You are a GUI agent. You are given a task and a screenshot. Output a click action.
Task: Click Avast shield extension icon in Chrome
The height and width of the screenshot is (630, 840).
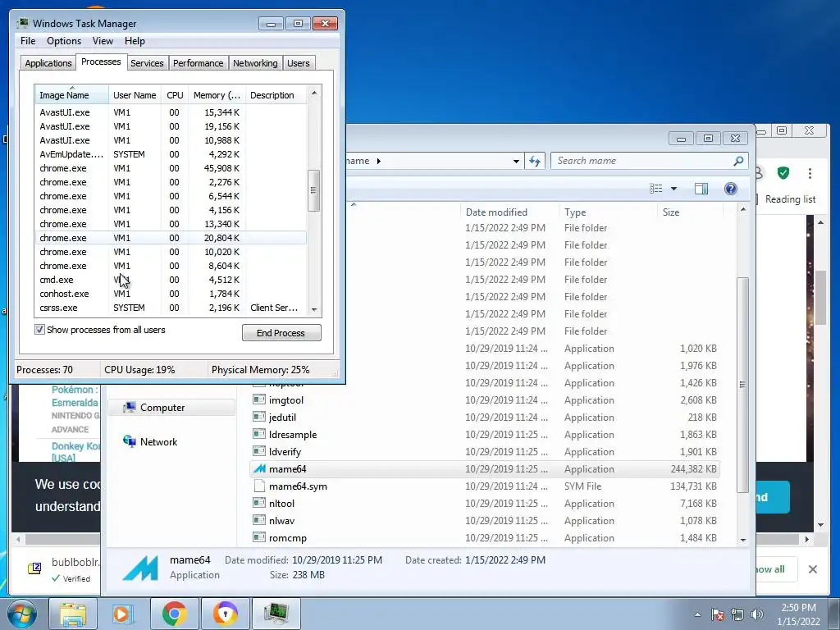[783, 173]
